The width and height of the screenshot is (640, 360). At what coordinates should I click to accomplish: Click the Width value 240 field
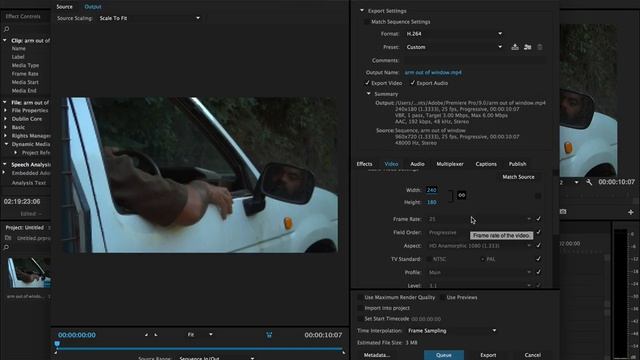[431, 190]
